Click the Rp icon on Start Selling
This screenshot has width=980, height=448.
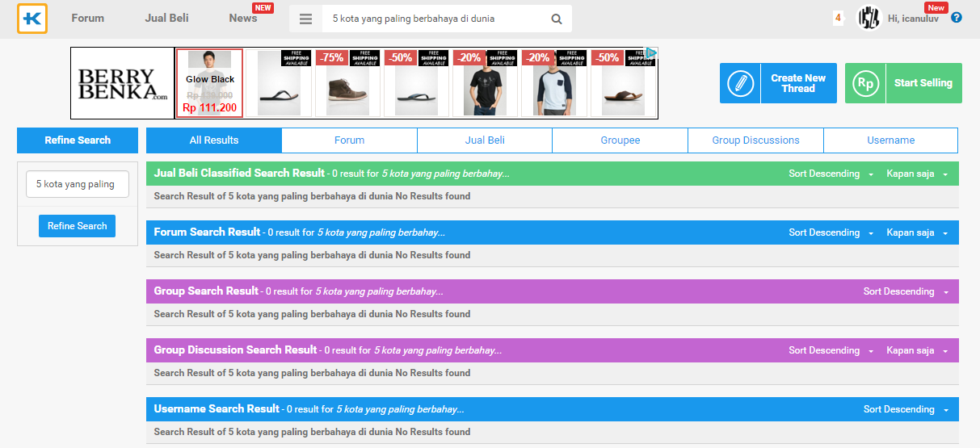(x=865, y=83)
